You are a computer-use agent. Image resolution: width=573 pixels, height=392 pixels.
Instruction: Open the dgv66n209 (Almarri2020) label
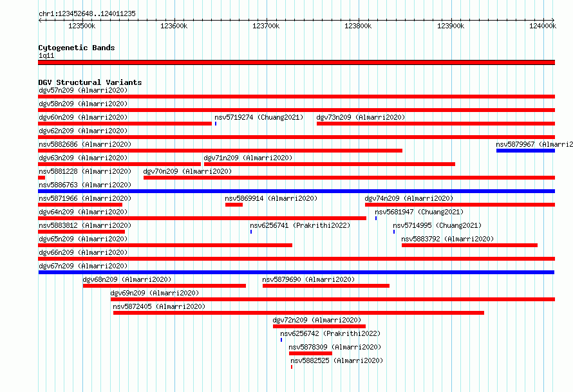click(x=83, y=252)
